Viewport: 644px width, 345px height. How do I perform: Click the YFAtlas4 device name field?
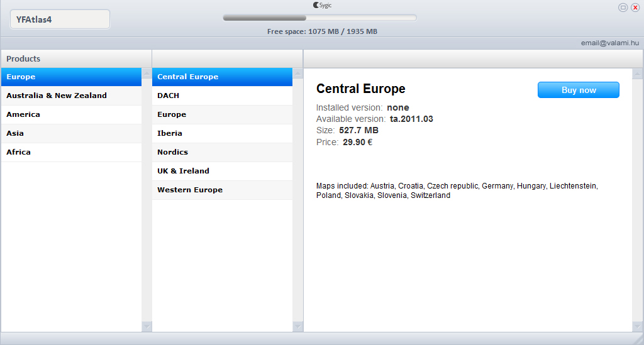click(x=60, y=19)
